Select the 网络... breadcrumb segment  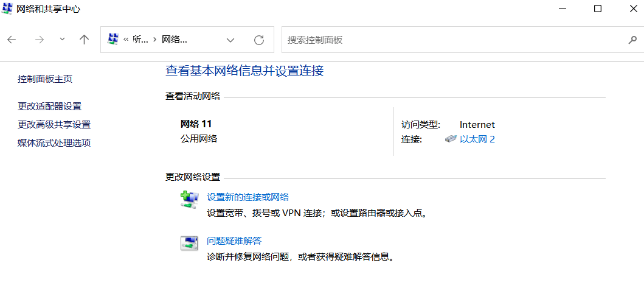pos(174,40)
